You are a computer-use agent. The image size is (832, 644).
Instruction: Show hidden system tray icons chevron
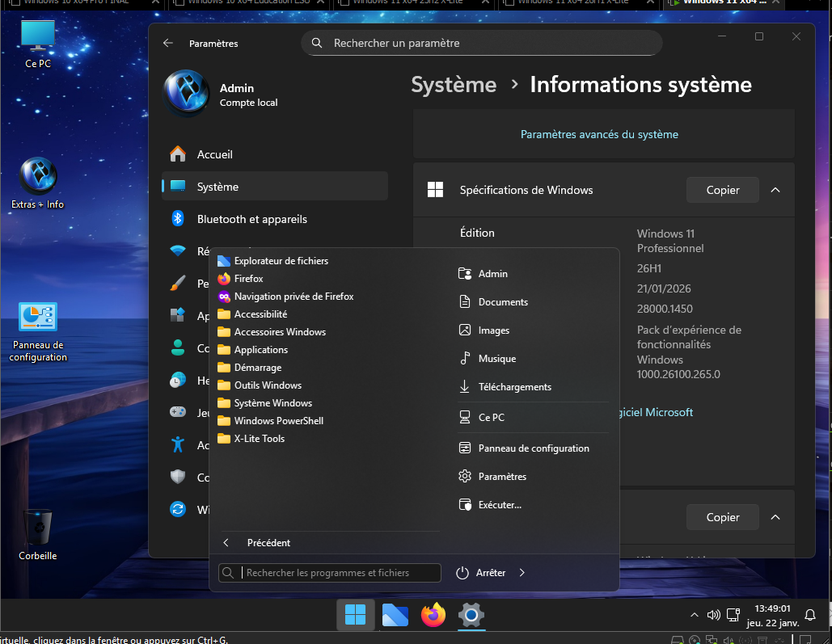pyautogui.click(x=693, y=616)
